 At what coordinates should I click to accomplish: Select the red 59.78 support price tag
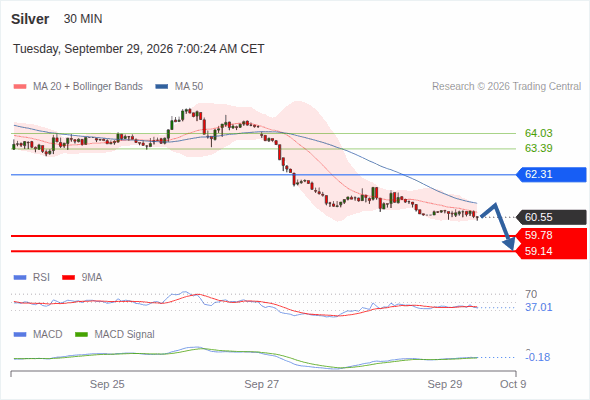point(552,236)
